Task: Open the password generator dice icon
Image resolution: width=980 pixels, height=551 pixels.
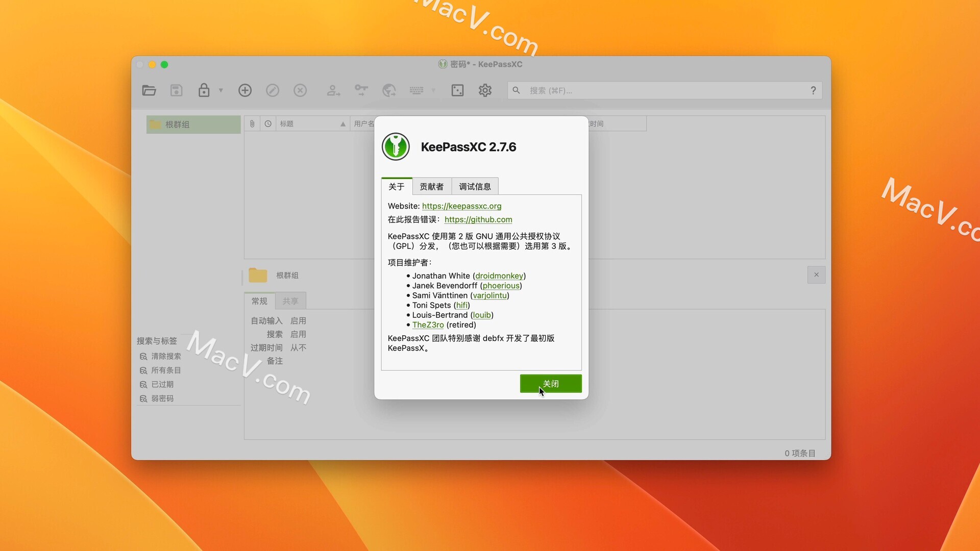Action: [457, 91]
